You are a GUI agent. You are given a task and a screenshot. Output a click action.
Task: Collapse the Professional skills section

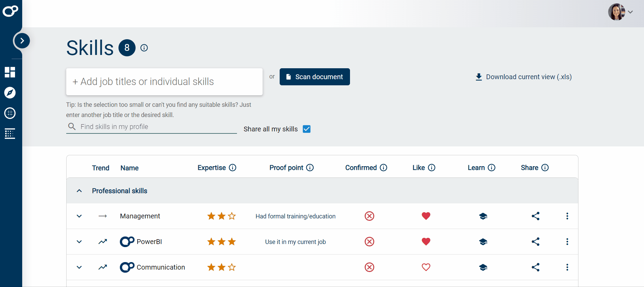(x=79, y=191)
